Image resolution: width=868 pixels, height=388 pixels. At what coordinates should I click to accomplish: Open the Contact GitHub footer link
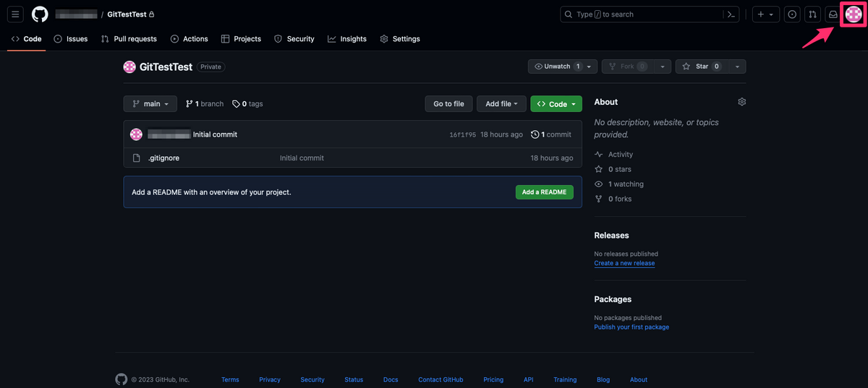pos(441,379)
